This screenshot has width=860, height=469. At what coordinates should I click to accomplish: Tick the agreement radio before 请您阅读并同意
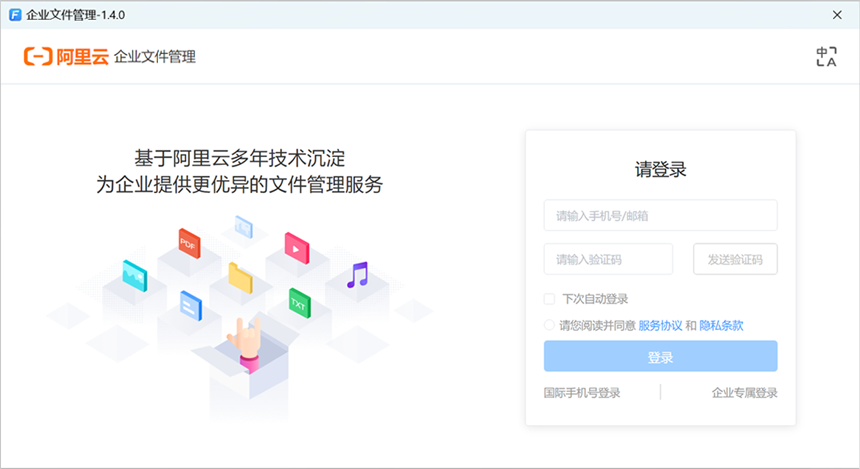point(549,325)
